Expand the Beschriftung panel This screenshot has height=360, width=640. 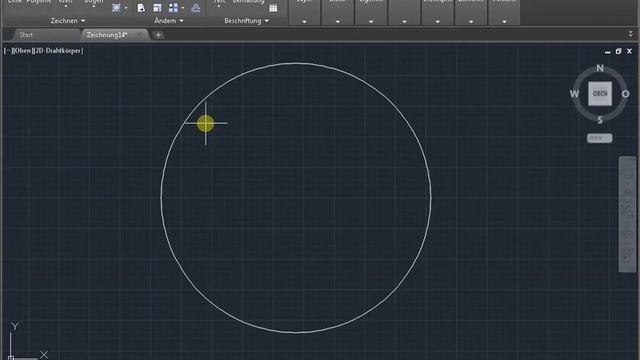247,20
